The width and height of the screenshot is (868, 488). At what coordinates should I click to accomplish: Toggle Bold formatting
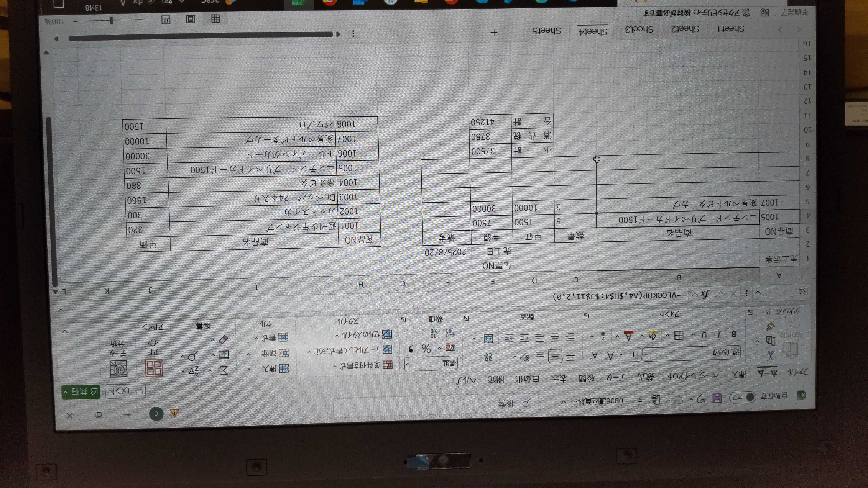(733, 334)
